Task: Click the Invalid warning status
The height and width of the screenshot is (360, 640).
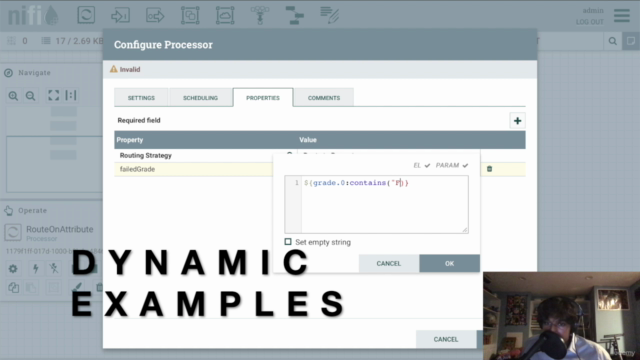Action: [x=125, y=69]
